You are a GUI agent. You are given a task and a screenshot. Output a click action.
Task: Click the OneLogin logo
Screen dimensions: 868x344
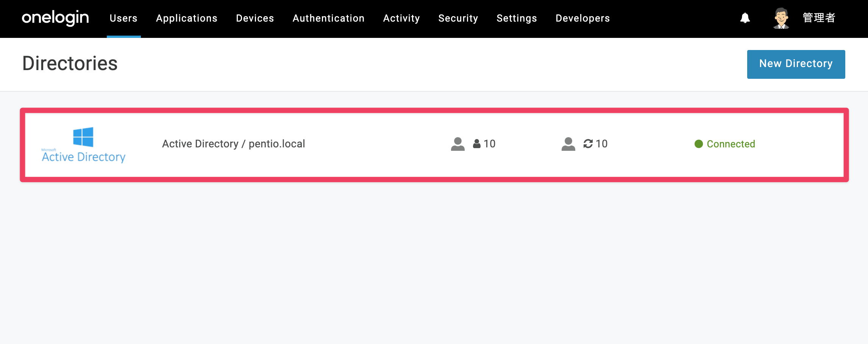coord(55,18)
